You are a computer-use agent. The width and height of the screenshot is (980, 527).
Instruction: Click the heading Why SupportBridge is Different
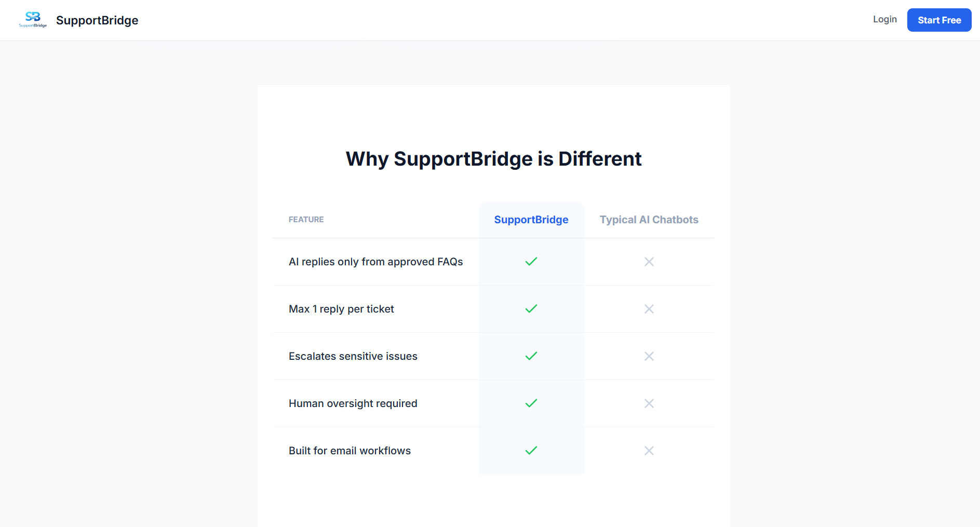tap(493, 159)
